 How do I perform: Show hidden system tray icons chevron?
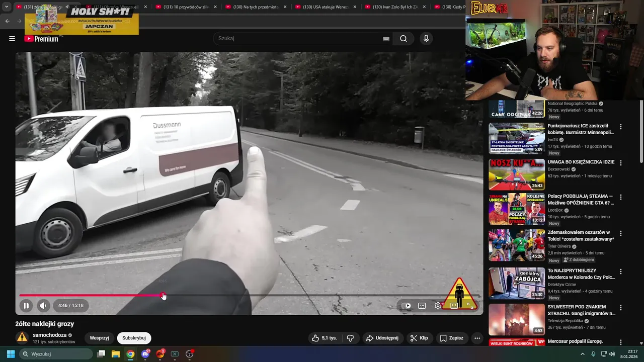583,354
